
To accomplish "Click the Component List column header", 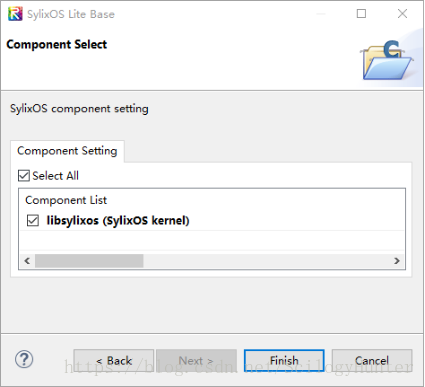I will (66, 200).
